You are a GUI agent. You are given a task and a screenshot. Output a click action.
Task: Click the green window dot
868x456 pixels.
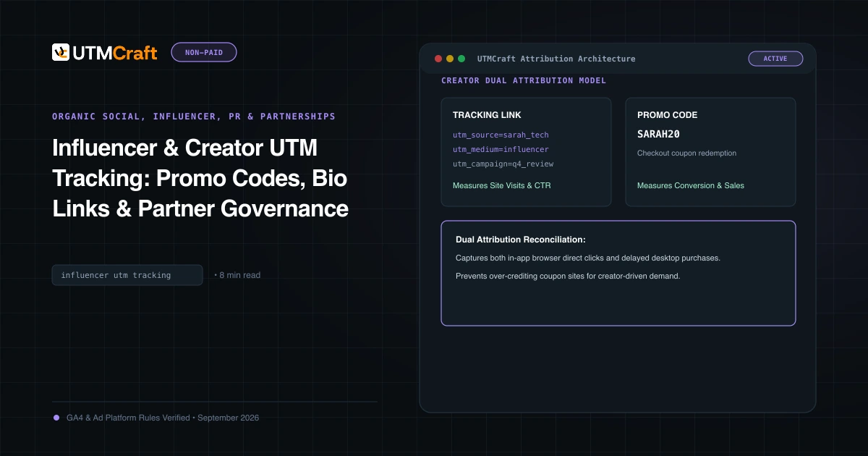point(461,59)
